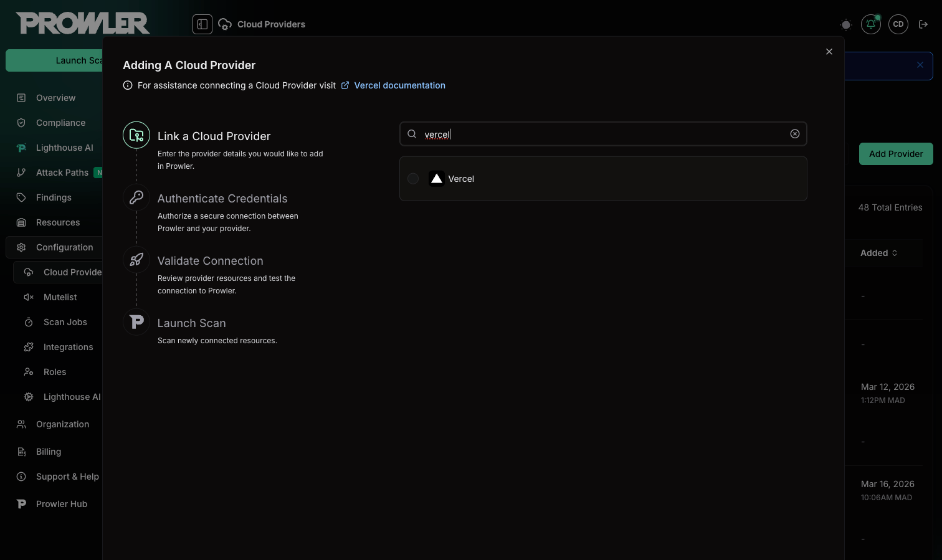
Task: Open Lighthouse AI settings under Configuration
Action: [x=72, y=397]
